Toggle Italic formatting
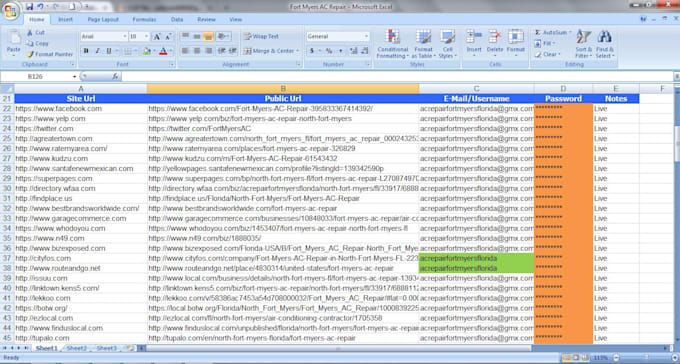Viewport: 680px width, 364px height. click(98, 51)
